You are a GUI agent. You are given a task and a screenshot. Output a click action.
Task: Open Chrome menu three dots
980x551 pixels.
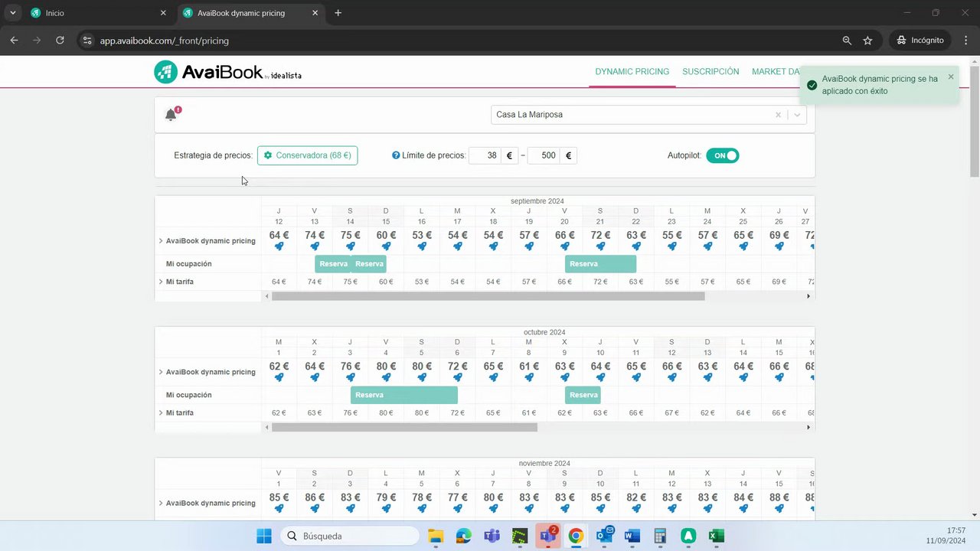[x=966, y=40]
